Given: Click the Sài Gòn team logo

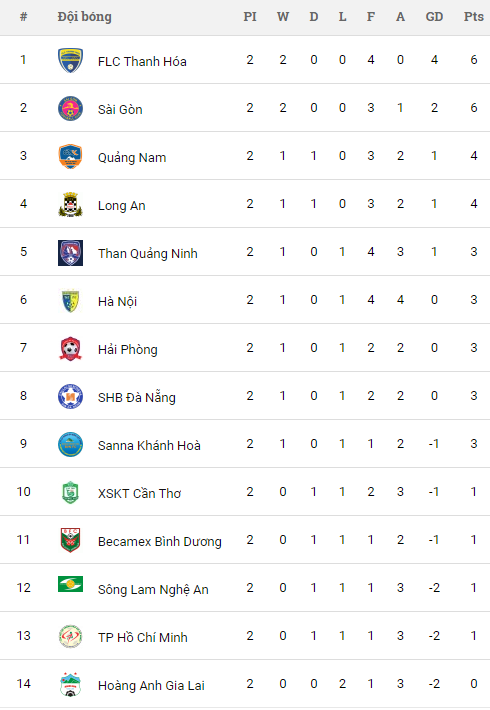Looking at the screenshot, I should (x=70, y=108).
